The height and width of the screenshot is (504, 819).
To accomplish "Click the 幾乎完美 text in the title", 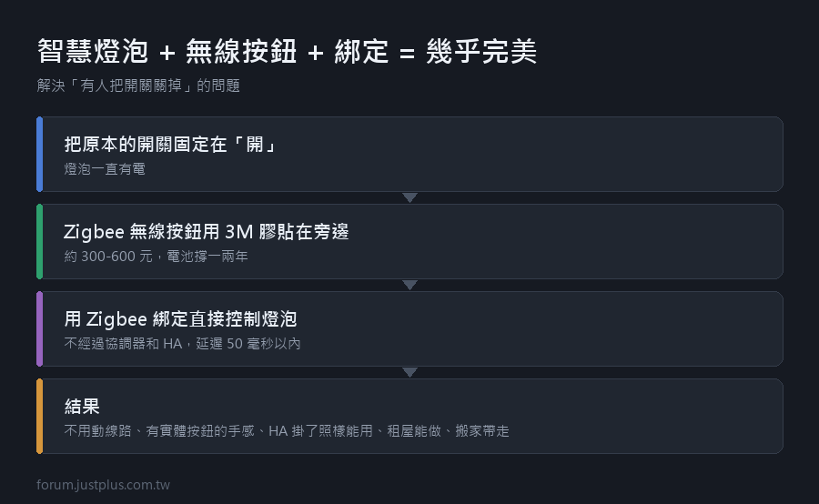I will (481, 51).
